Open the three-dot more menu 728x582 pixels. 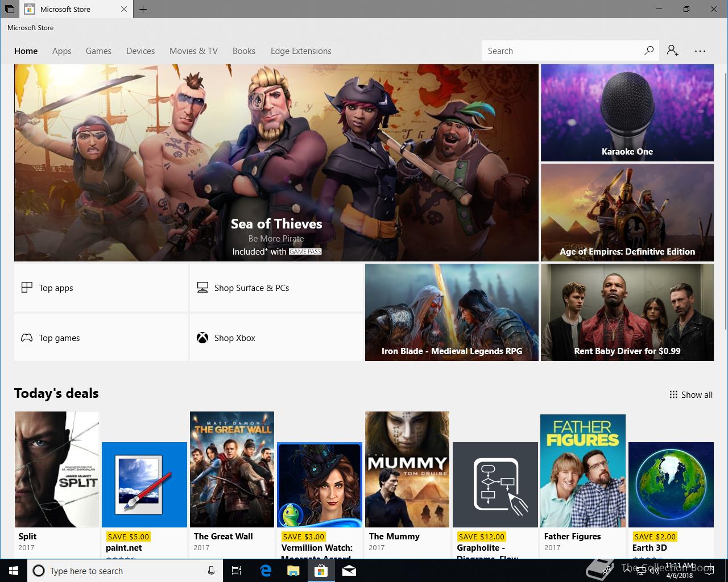(x=700, y=51)
